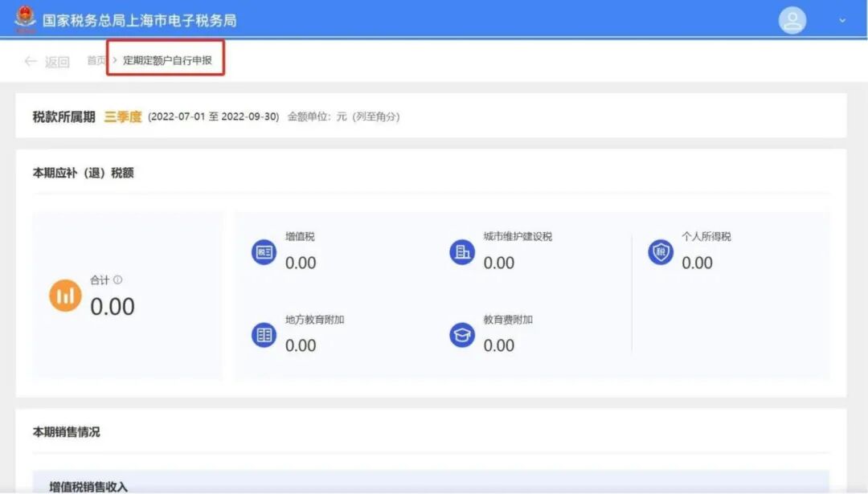
Task: Click the 地方教育附加 amount 0.00
Action: pyautogui.click(x=301, y=345)
